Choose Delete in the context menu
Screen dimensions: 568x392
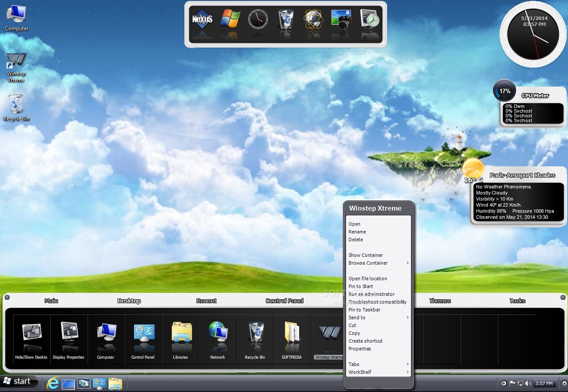(x=379, y=240)
